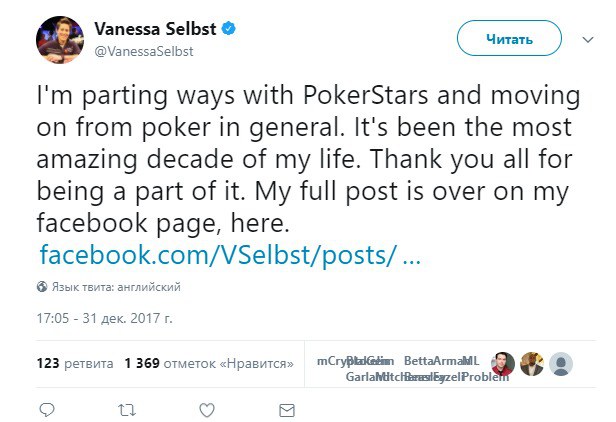Open the facebook.com/VSelbst/posts link

229,255
